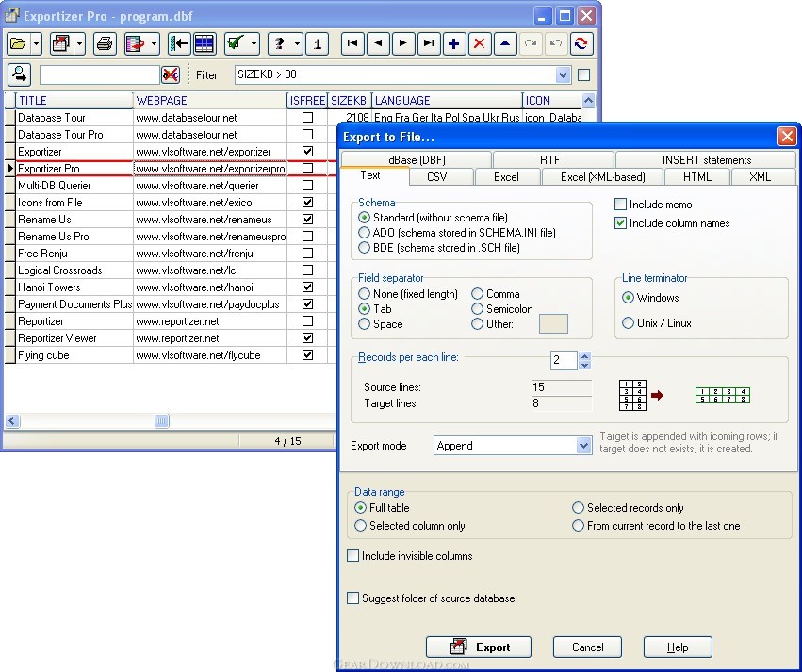Jump to last record

tap(429, 44)
